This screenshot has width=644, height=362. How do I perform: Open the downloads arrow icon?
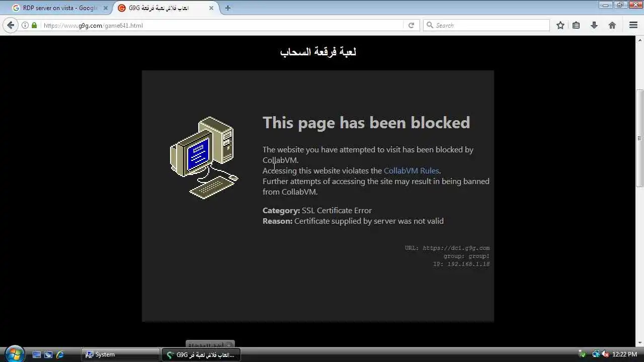594,25
